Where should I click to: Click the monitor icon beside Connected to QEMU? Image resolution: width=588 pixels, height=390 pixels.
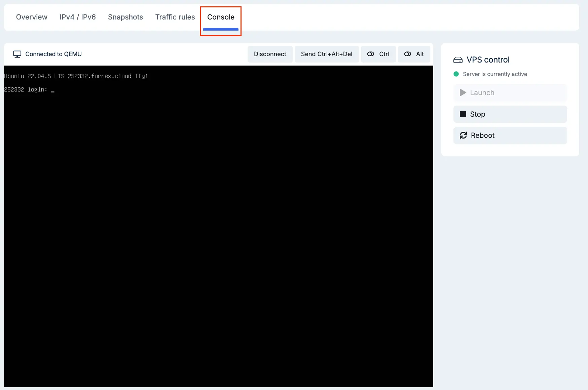pos(17,54)
